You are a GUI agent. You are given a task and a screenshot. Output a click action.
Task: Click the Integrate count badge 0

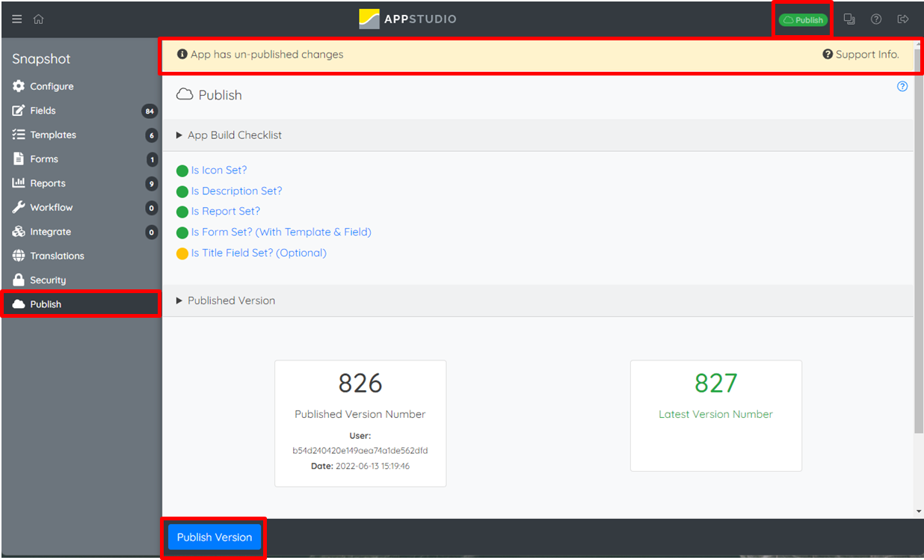coord(152,233)
